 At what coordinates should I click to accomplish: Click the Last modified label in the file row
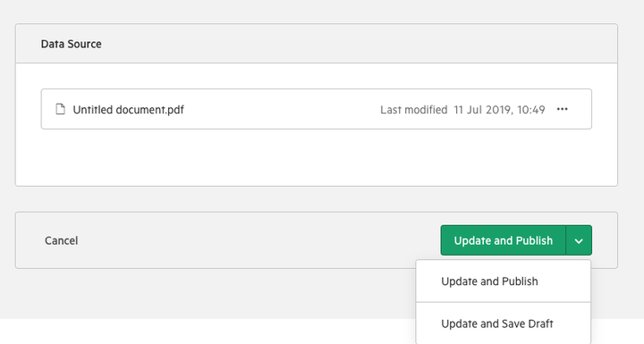tap(413, 110)
